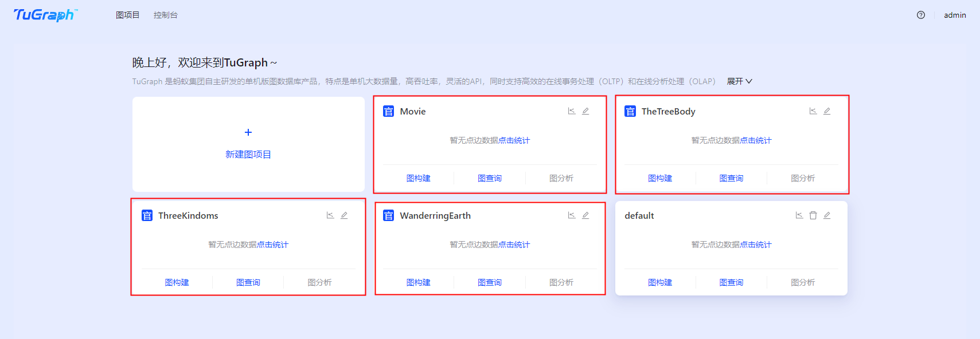Viewport: 980px width, 339px height.
Task: Delete the default project with trash icon
Action: click(x=813, y=215)
